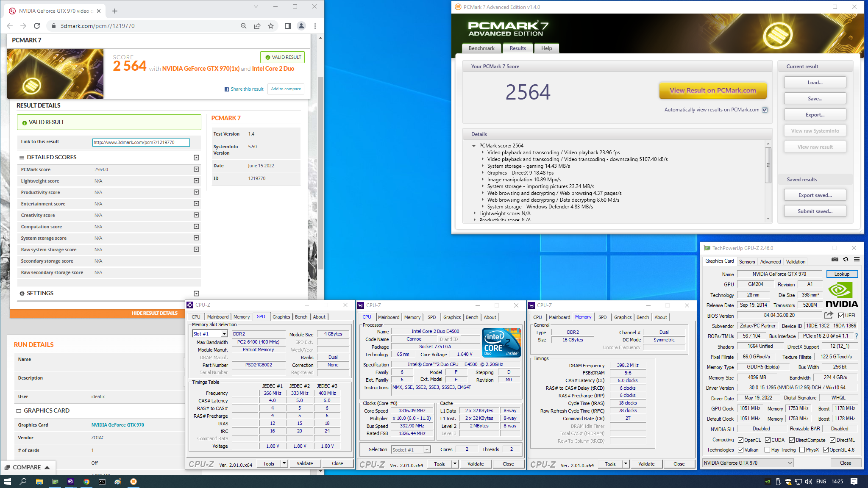Open the Validation tab in GPU-Z
Screen dimensions: 868x488
(796, 262)
